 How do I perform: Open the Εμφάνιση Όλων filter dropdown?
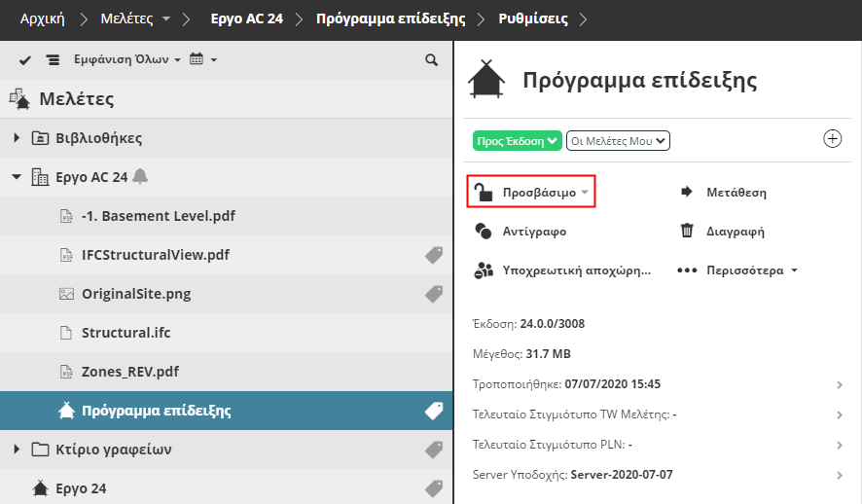pos(126,60)
